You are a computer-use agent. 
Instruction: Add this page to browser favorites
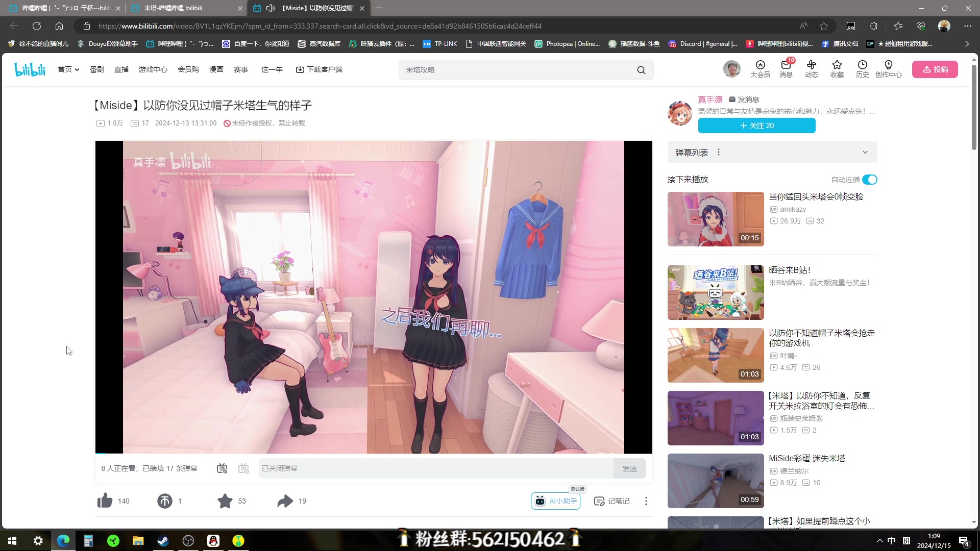point(824,26)
